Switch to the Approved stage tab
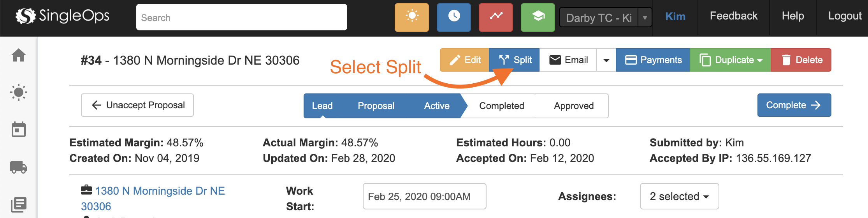Viewport: 868px width, 218px height. pos(574,106)
